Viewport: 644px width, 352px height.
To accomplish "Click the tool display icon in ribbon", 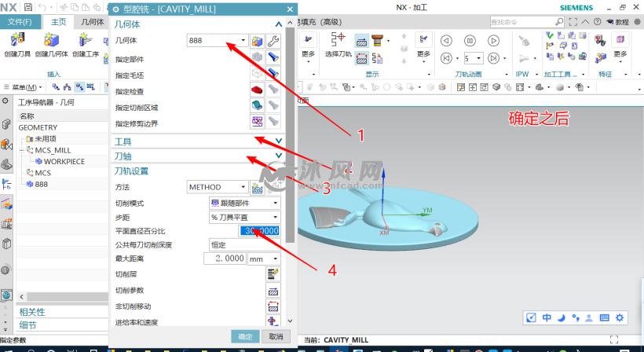I will [377, 40].
